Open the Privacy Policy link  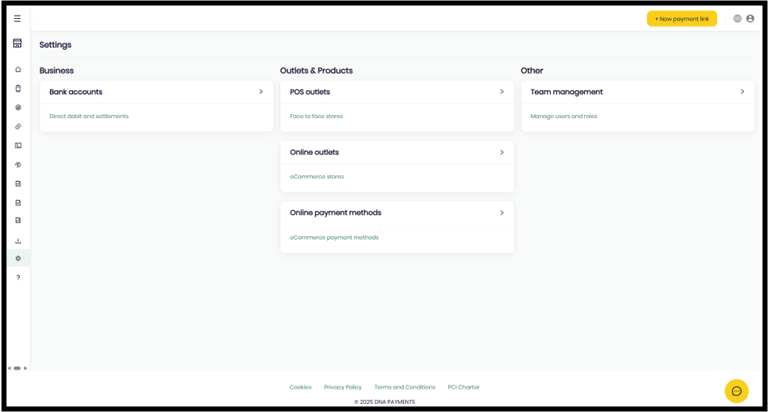point(343,387)
